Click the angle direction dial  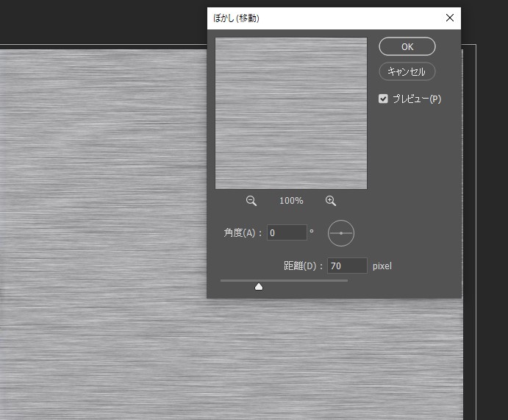click(341, 233)
